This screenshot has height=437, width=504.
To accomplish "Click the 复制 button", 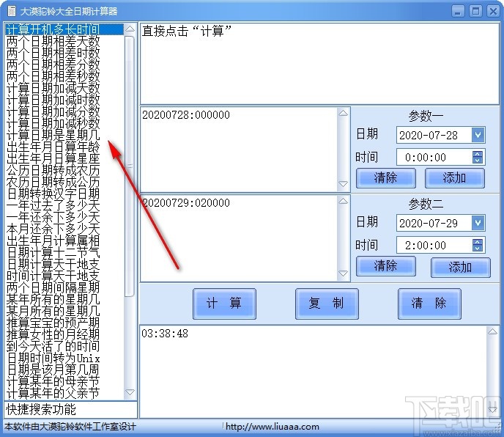I will (327, 304).
